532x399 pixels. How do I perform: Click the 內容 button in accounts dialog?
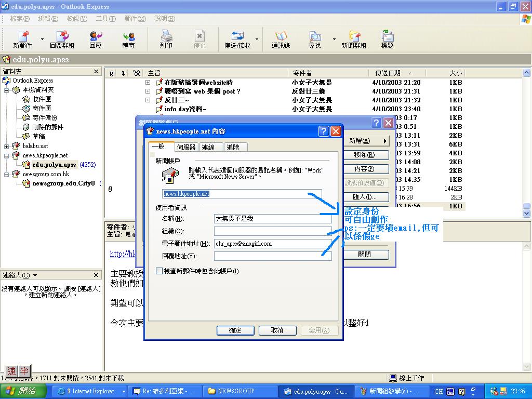pos(366,169)
